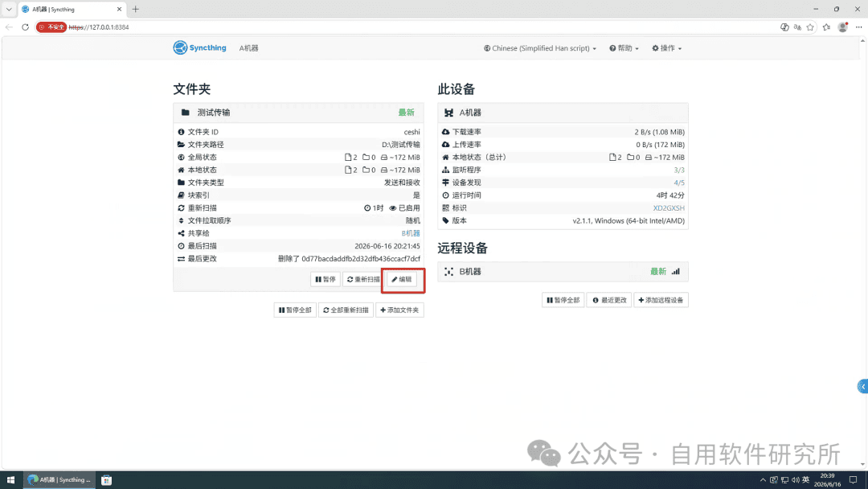Image resolution: width=868 pixels, height=489 pixels.
Task: Click the globe icon beside 全局状态
Action: point(181,158)
